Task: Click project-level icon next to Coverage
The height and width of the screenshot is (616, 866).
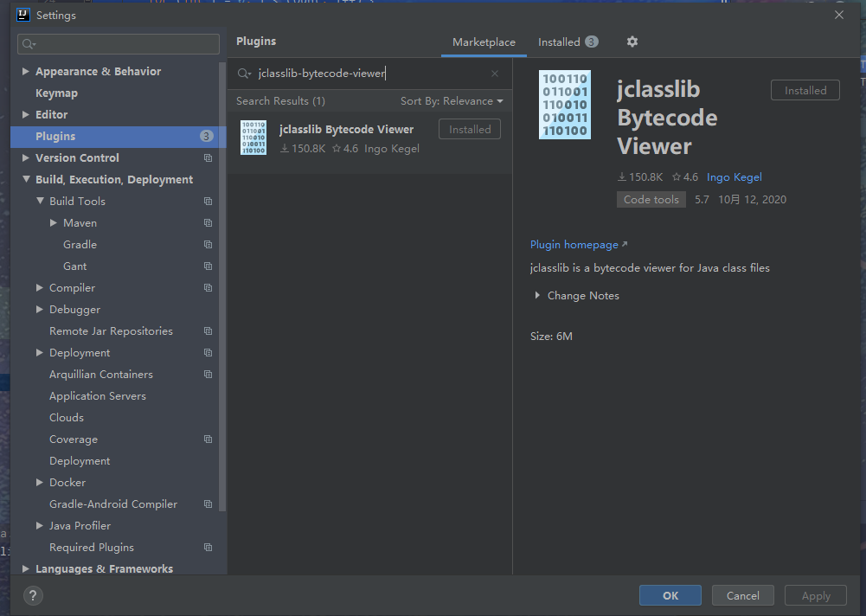Action: (x=208, y=440)
